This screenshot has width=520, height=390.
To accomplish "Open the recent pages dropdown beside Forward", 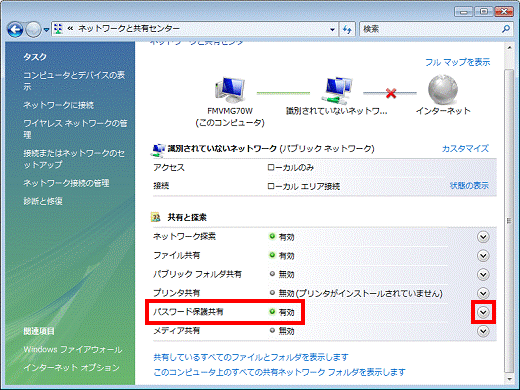I will tap(46, 30).
